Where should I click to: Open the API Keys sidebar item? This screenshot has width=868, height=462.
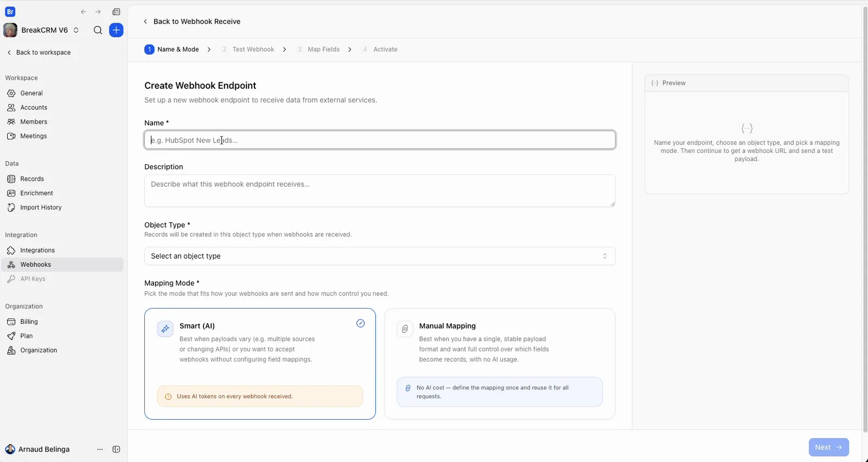coord(62,279)
